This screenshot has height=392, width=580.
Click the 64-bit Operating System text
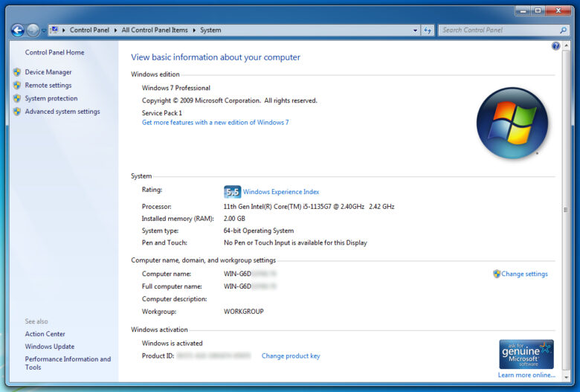point(259,231)
